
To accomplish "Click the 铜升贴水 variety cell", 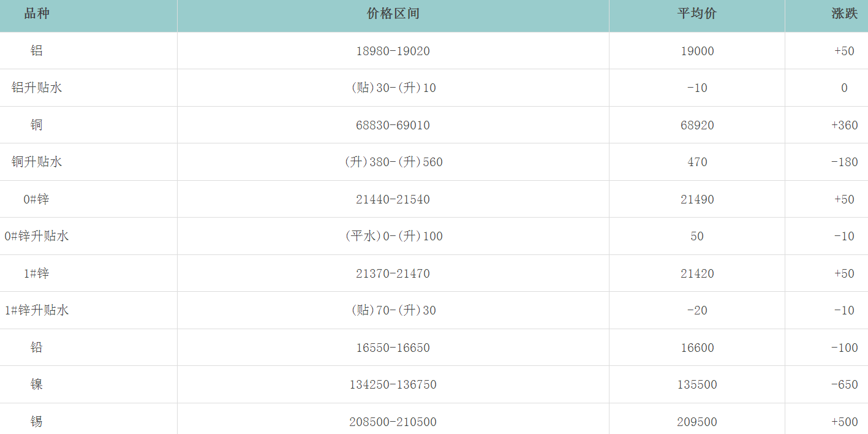I will click(x=37, y=162).
